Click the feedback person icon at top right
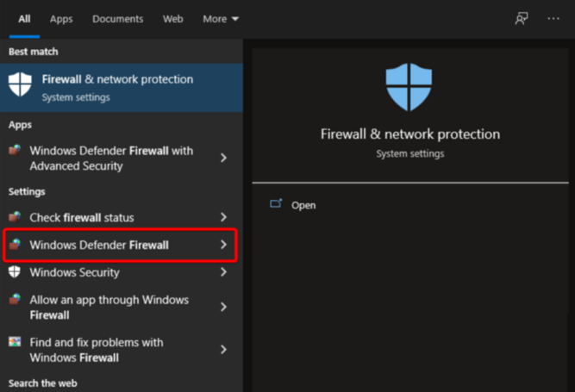The height and width of the screenshot is (392, 575). click(521, 18)
